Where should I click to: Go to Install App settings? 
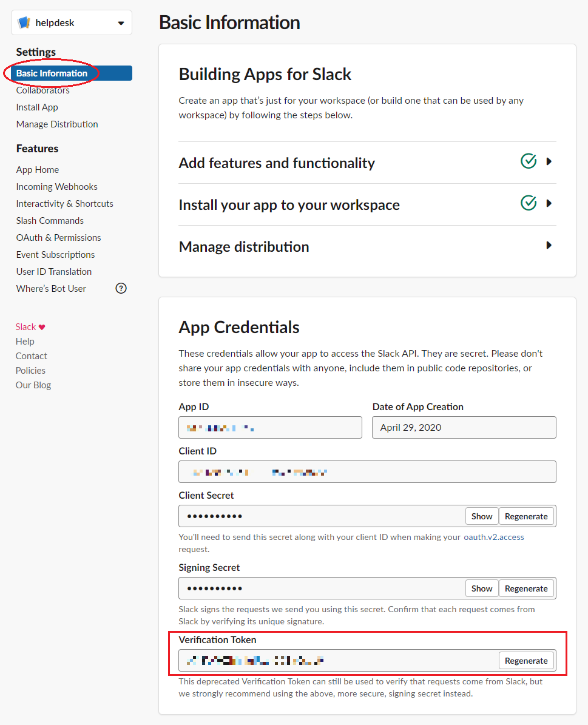point(37,107)
